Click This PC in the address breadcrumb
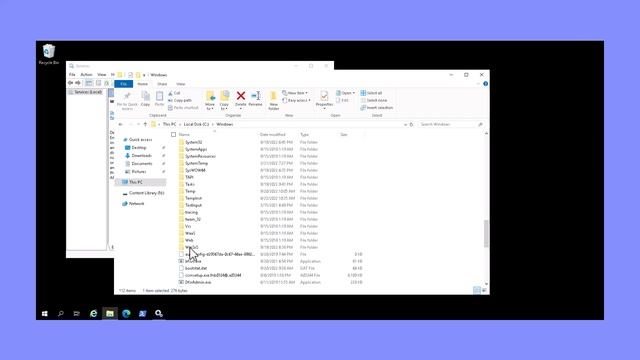This screenshot has height=360, width=640. tap(169, 124)
